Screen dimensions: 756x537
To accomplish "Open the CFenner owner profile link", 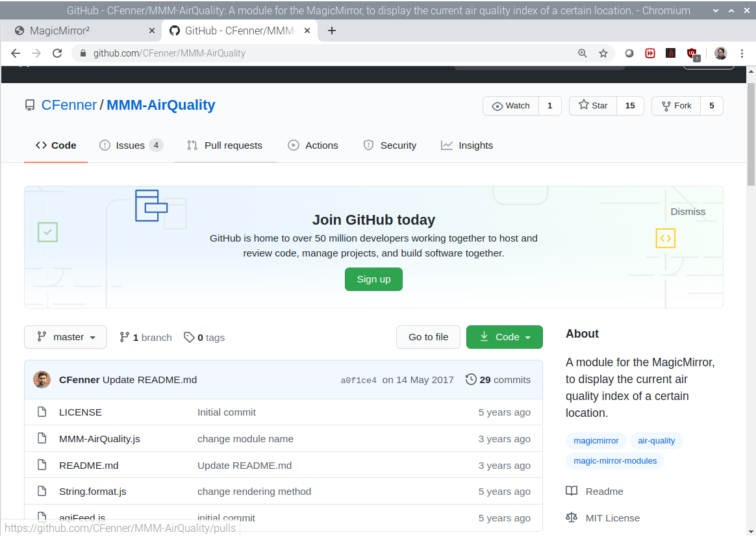I will click(x=69, y=105).
